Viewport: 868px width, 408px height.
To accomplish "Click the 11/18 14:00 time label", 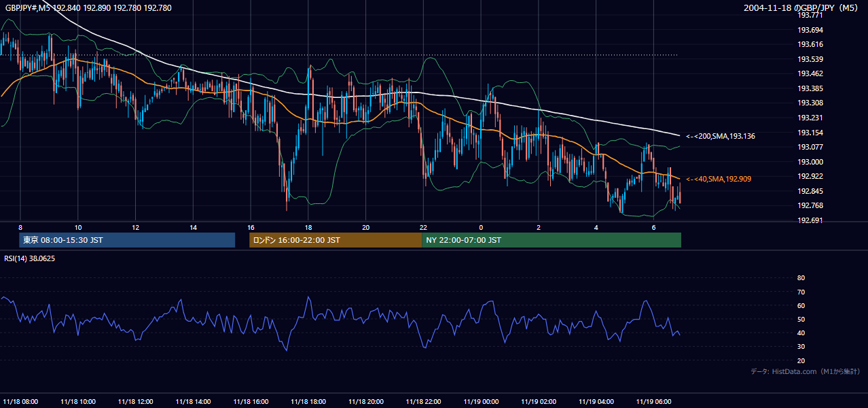I will click(194, 401).
